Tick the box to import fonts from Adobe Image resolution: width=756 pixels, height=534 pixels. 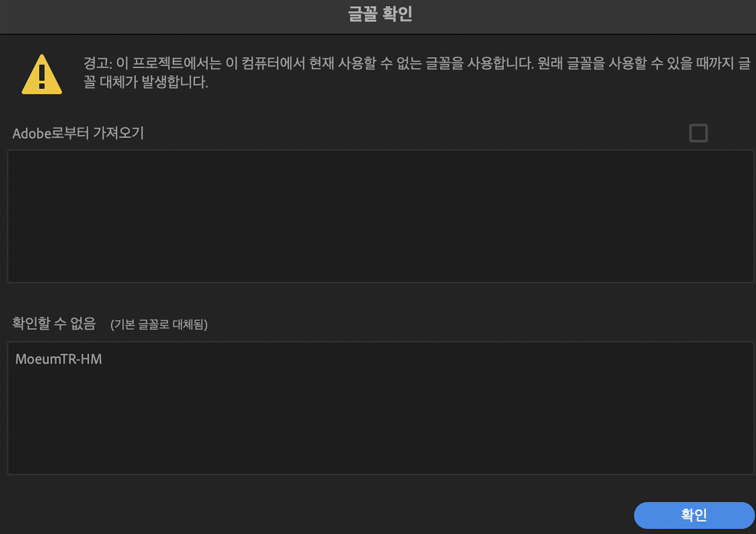coord(698,133)
